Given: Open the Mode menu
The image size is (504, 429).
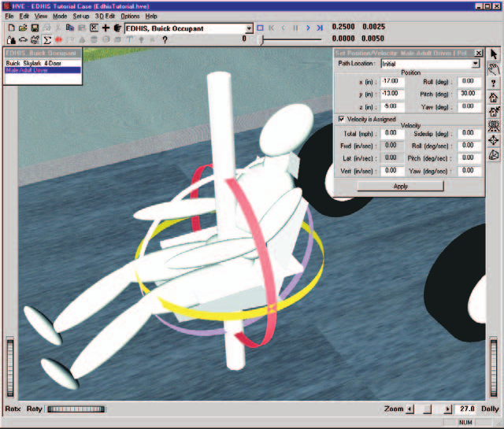Looking at the screenshot, I should 60,16.
